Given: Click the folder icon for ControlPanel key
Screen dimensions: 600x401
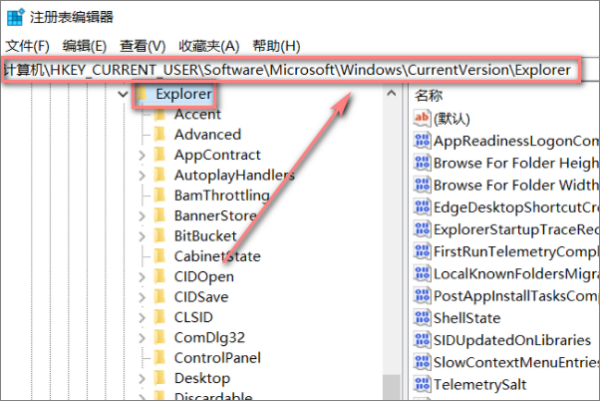Looking at the screenshot, I should pos(158,357).
